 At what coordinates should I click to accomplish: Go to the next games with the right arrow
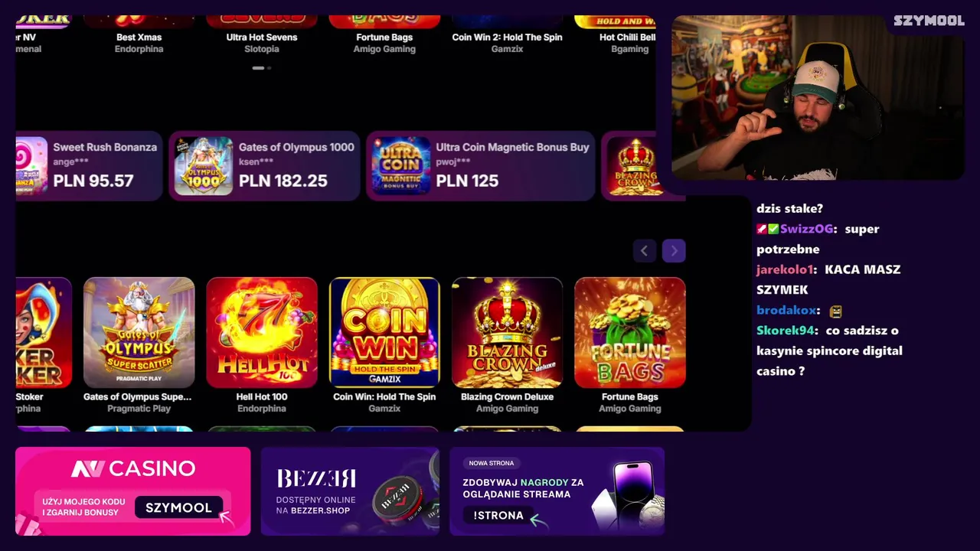[674, 250]
